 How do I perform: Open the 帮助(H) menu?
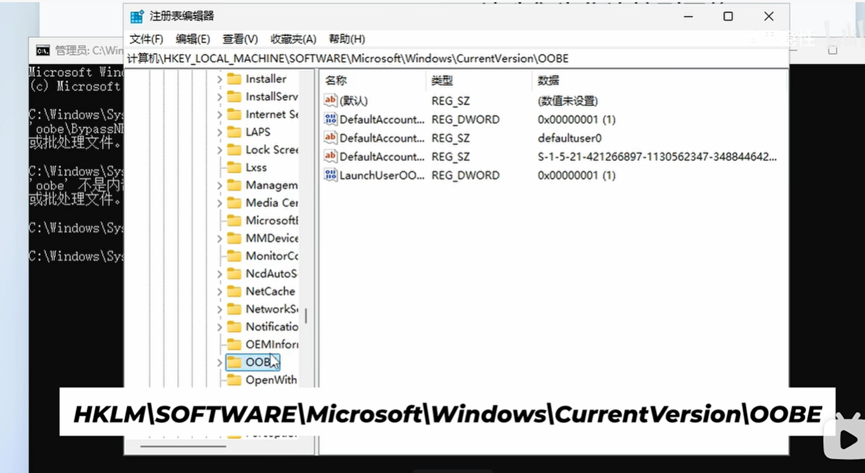(347, 39)
